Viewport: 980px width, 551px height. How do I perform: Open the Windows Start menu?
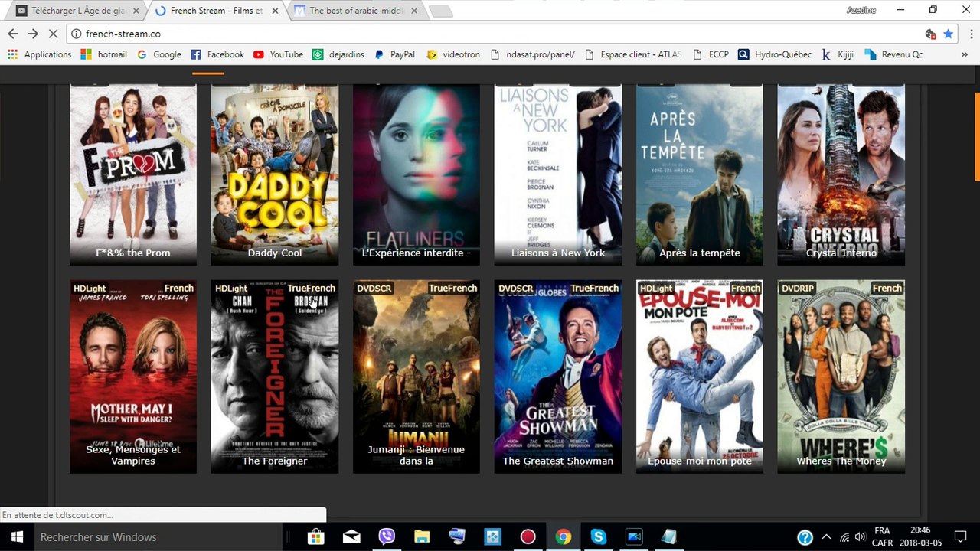point(17,536)
